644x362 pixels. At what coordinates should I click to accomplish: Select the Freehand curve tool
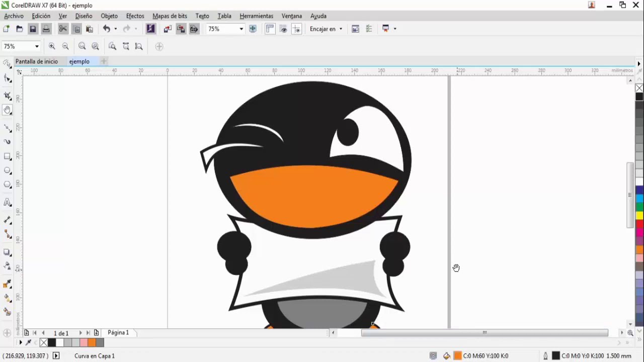coord(7,128)
